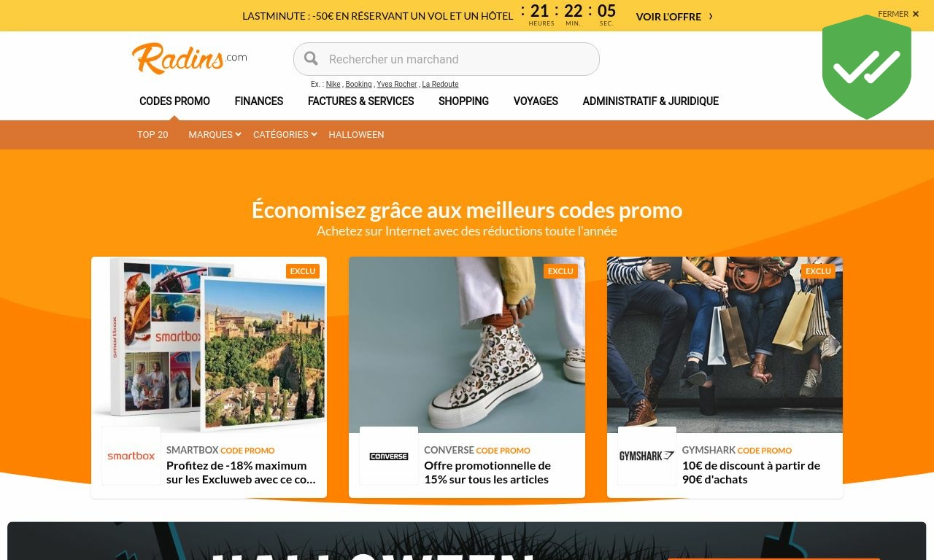Click Voir l'offre in banner
934x560 pixels.
668,16
